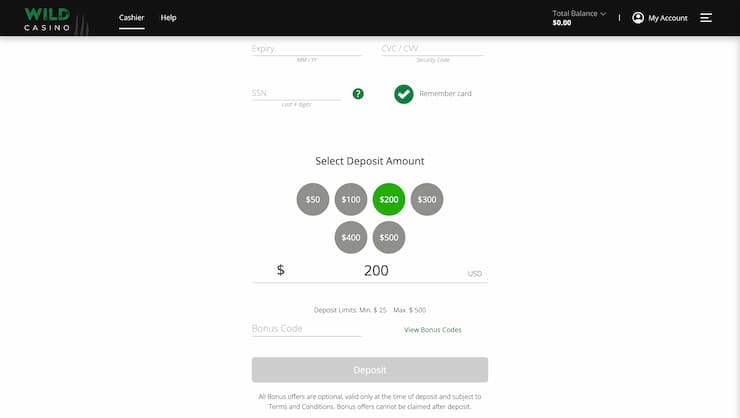Toggle the Remember card checkmark

(x=404, y=94)
